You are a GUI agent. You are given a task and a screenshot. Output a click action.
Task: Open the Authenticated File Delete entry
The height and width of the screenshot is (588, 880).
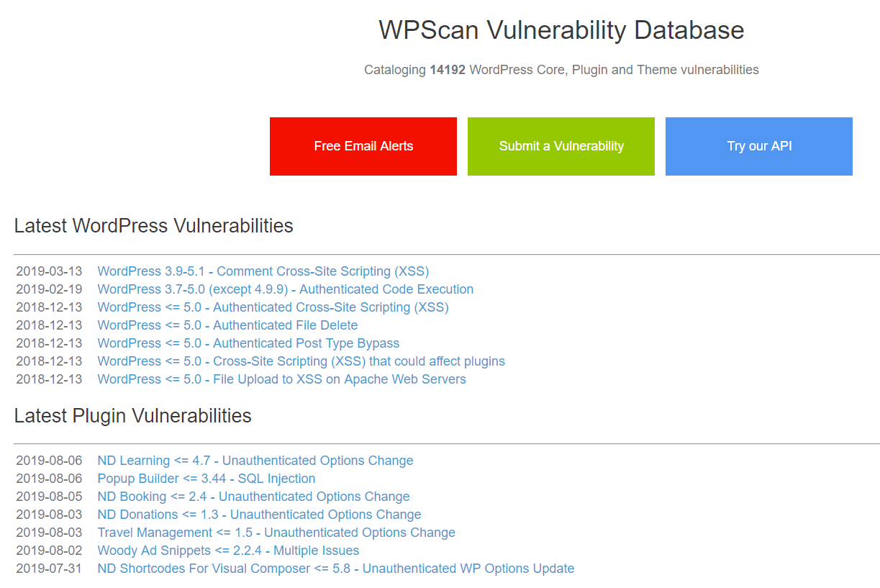(228, 325)
